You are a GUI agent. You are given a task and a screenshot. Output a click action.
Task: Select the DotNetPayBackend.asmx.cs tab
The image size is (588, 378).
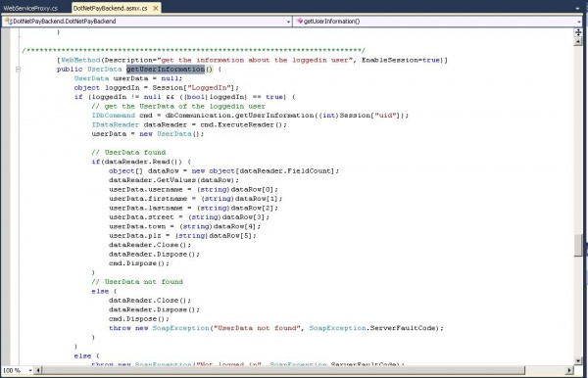[110, 8]
